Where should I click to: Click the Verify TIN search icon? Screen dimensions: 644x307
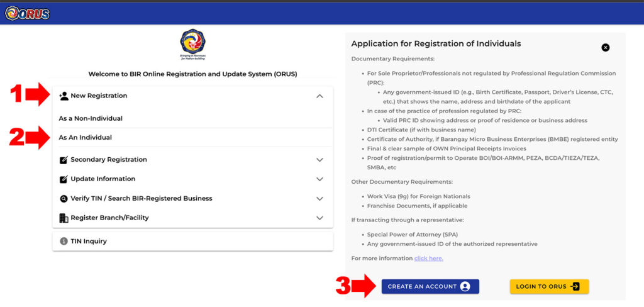(64, 199)
